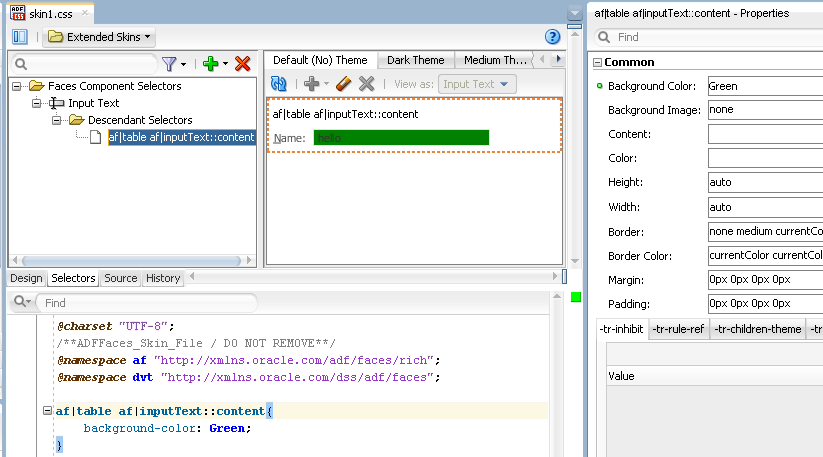Image resolution: width=823 pixels, height=457 pixels.
Task: Collapse Faces Component Selectors node
Action: point(17,86)
